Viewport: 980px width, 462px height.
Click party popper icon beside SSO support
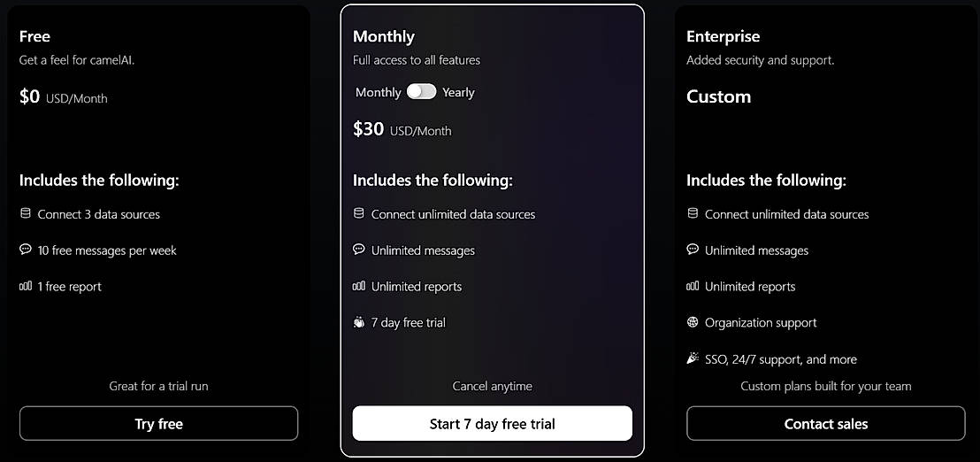(x=693, y=358)
